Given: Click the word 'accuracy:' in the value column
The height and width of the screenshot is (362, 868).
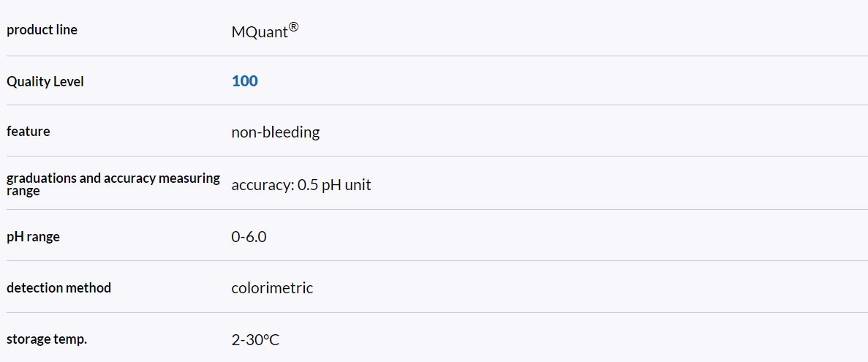Looking at the screenshot, I should [x=263, y=185].
